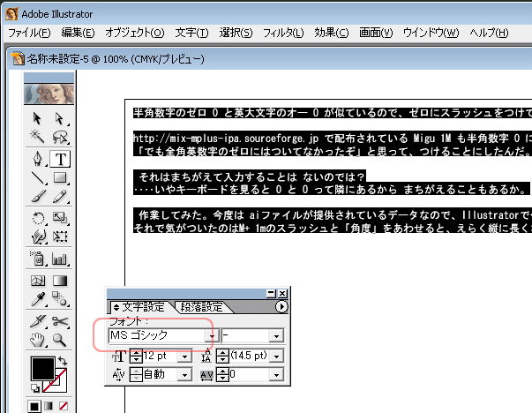This screenshot has height=413, width=532.
Task: Select the Selection (black arrow) tool
Action: 37,118
